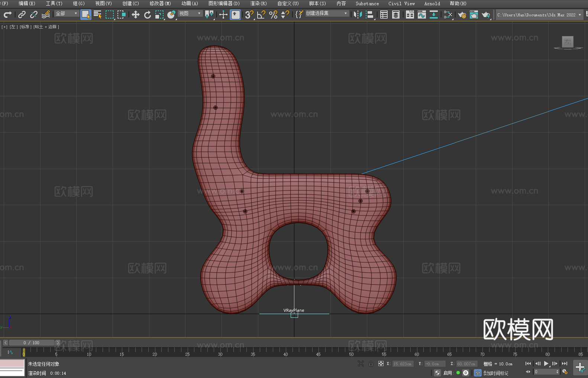Toggle the Scene Explorer
The height and width of the screenshot is (378, 588).
pyautogui.click(x=384, y=14)
